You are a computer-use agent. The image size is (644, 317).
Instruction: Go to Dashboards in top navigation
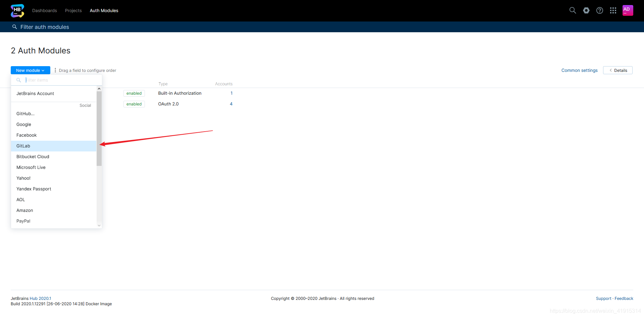pos(45,10)
